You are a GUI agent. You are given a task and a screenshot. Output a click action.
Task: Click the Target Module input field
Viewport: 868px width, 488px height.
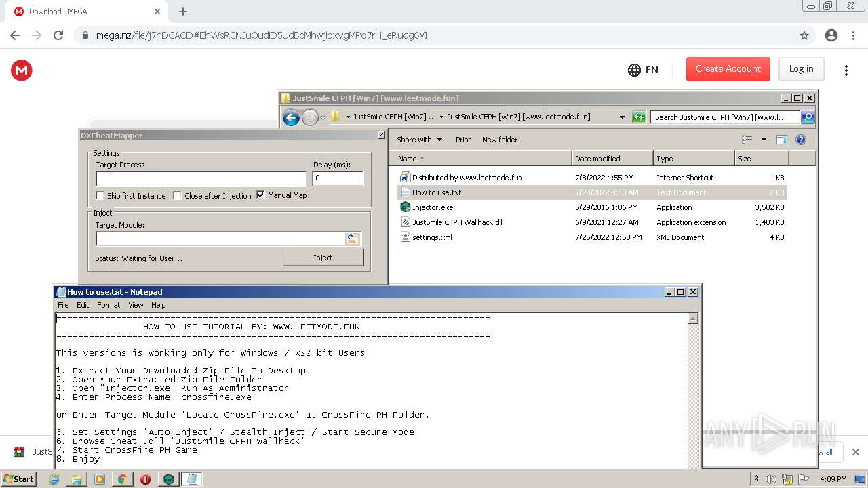tap(220, 239)
